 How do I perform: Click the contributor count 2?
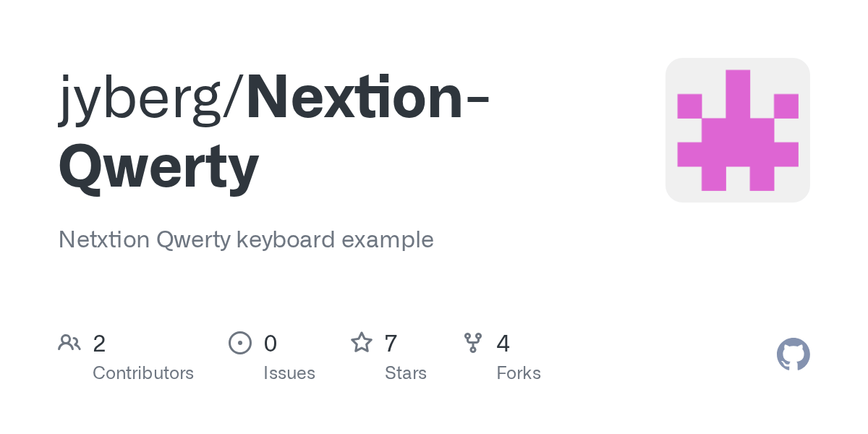click(x=99, y=343)
